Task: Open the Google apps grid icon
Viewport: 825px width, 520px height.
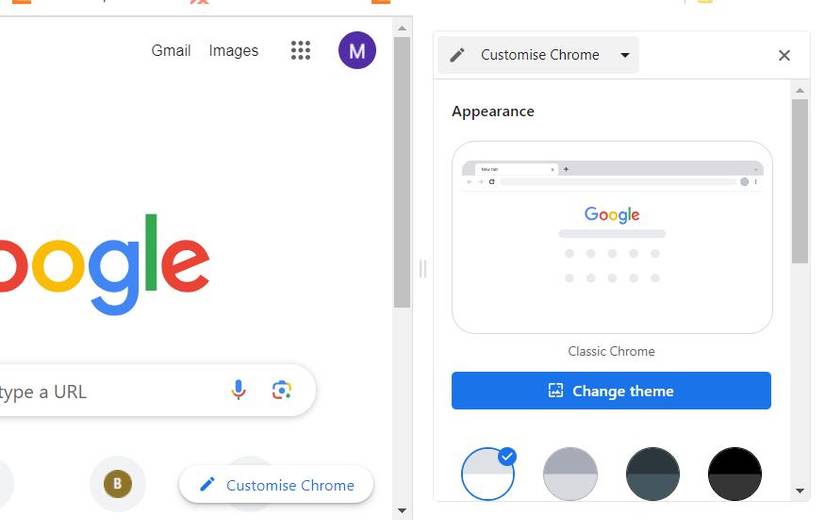Action: click(x=300, y=51)
